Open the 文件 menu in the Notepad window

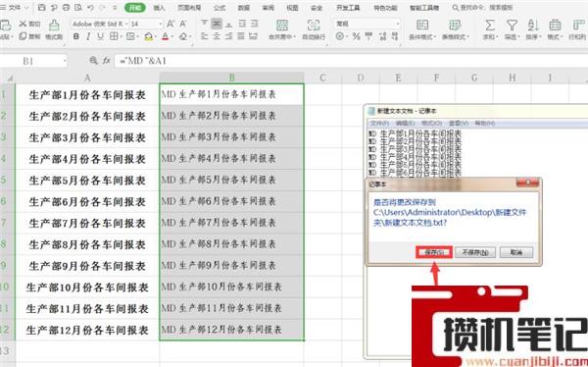pyautogui.click(x=378, y=124)
